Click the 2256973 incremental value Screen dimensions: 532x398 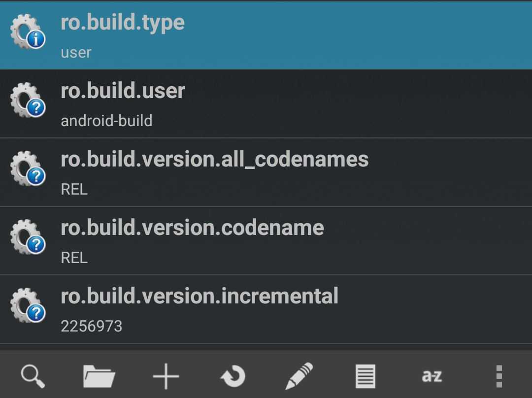coord(91,326)
